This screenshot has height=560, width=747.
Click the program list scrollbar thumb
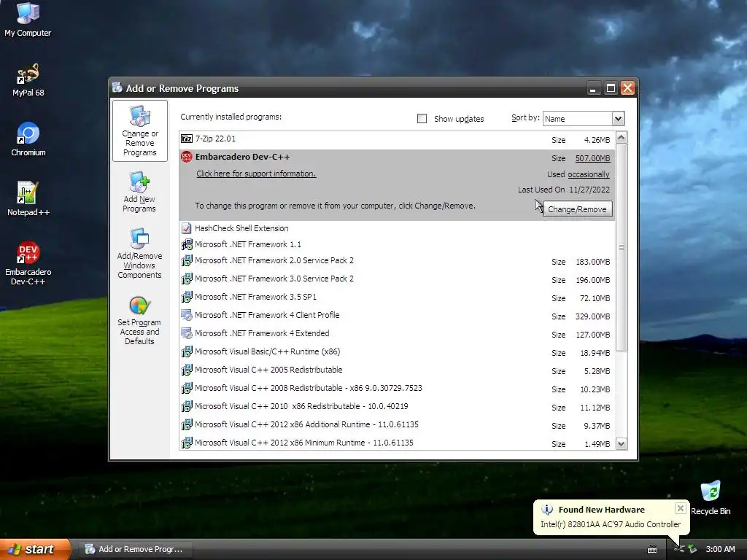[x=622, y=248]
